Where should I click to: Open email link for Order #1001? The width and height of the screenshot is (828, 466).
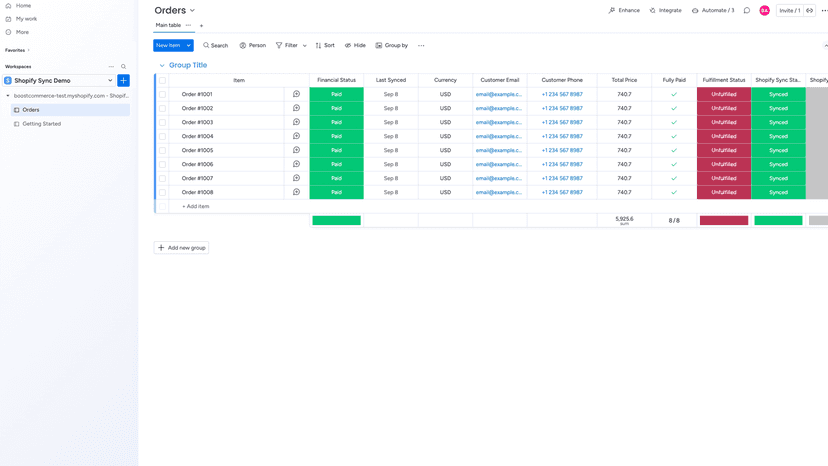click(498, 95)
